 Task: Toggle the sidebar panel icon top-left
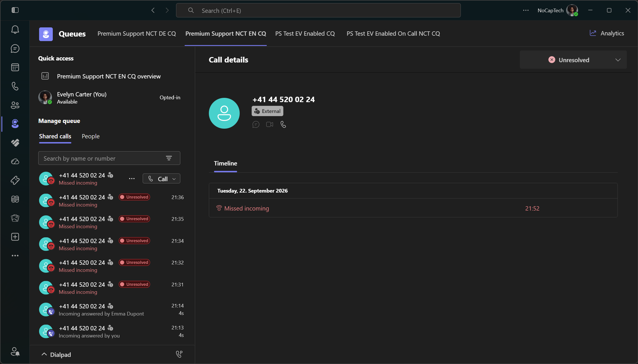pos(15,10)
